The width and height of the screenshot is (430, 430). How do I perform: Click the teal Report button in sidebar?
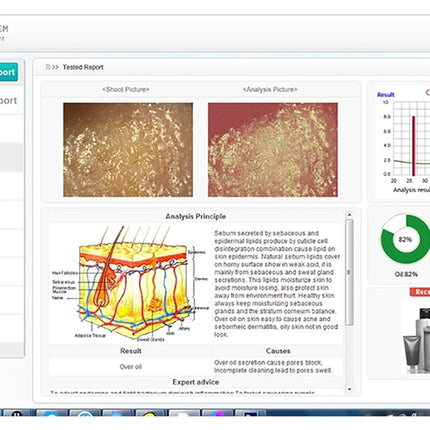(8, 72)
